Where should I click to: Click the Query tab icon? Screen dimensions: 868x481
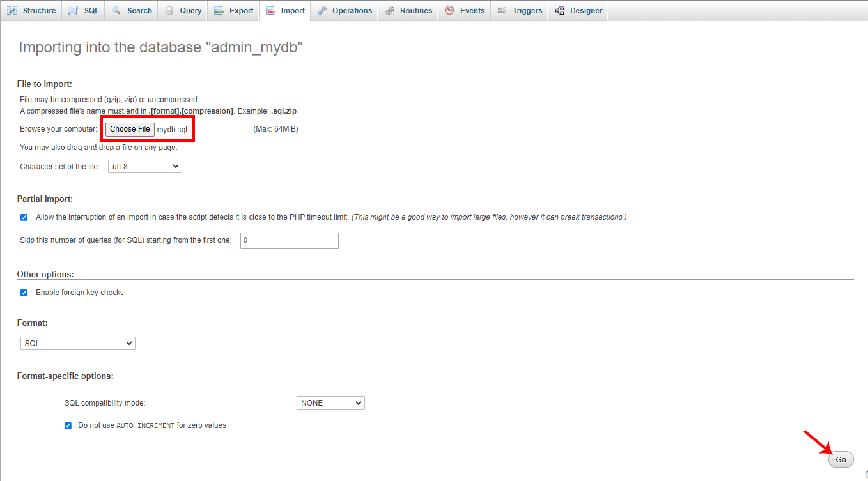(x=169, y=11)
